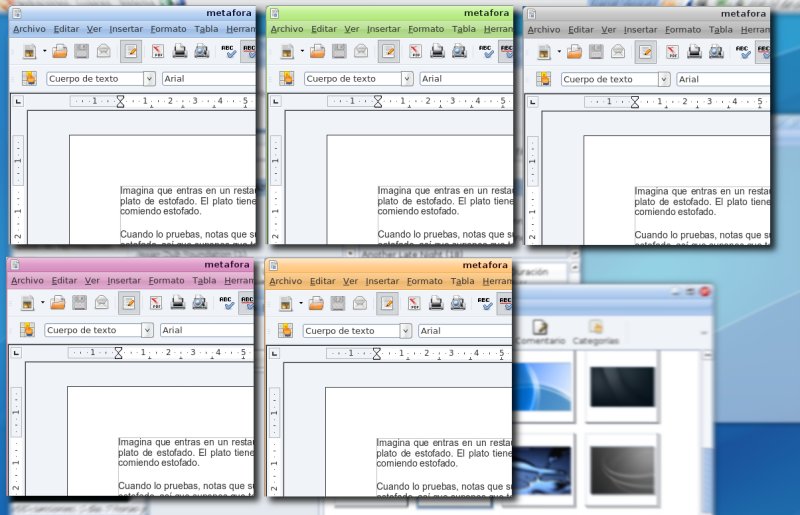Open New document arrow in blue-titled window
Screen dimensions: 800x515
(44, 51)
